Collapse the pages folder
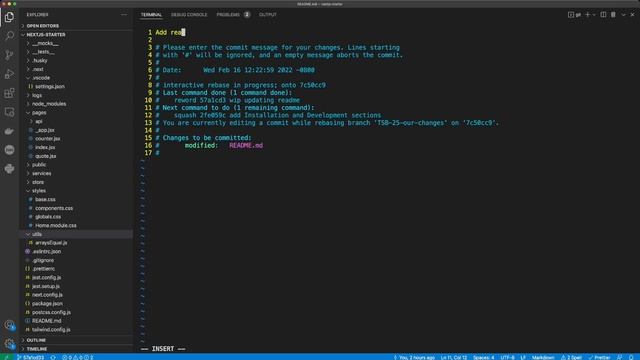The width and height of the screenshot is (640, 360). coord(39,113)
